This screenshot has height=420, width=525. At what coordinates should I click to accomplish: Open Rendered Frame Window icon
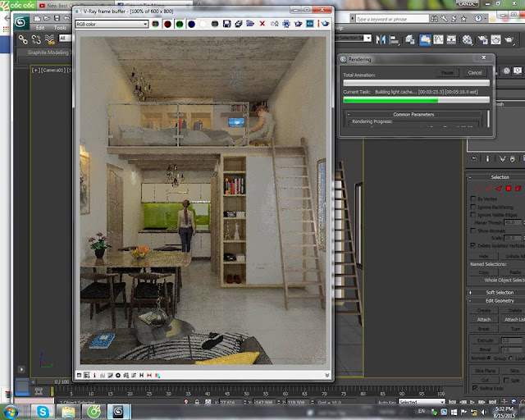[495, 40]
